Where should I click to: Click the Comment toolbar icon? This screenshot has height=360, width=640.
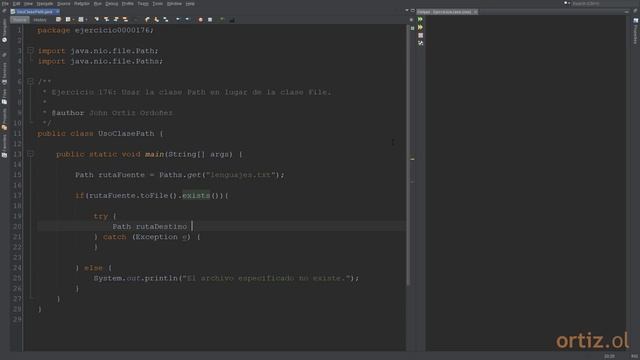coord(222,20)
